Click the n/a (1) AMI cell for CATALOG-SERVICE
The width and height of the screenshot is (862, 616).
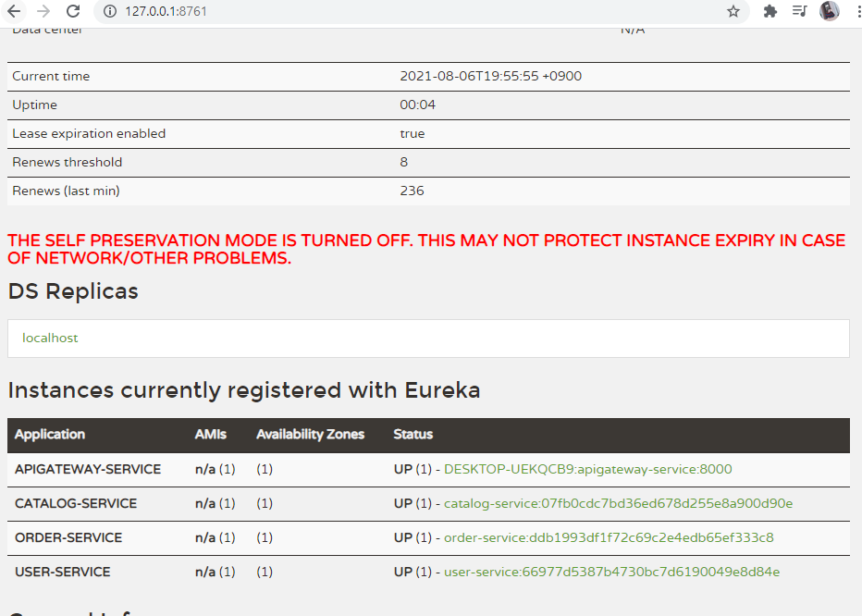click(x=215, y=503)
